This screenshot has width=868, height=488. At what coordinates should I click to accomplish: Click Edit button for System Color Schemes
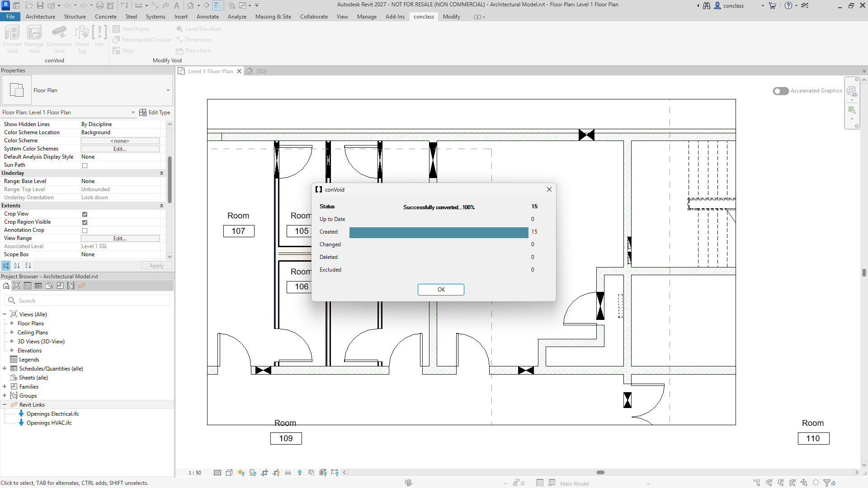click(x=120, y=149)
